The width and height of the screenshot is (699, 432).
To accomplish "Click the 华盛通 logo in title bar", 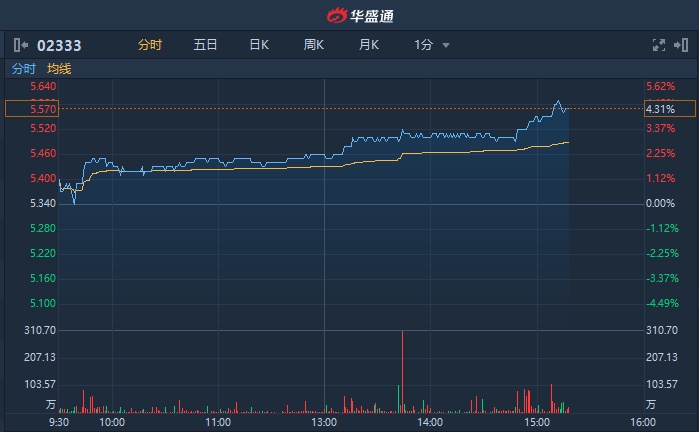I will point(349,15).
